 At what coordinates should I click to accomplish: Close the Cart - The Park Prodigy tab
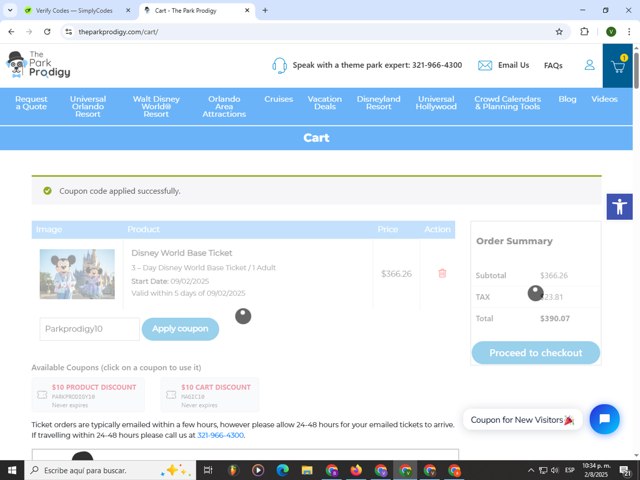[x=247, y=11]
